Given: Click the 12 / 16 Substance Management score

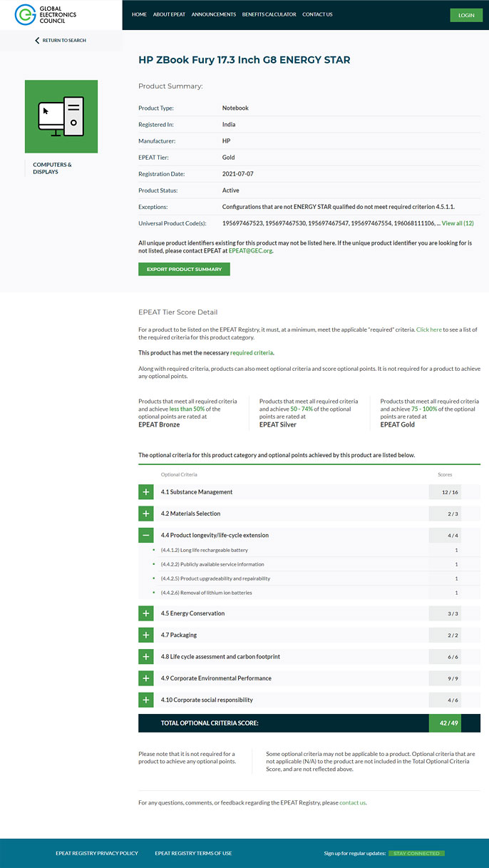Looking at the screenshot, I should [449, 492].
